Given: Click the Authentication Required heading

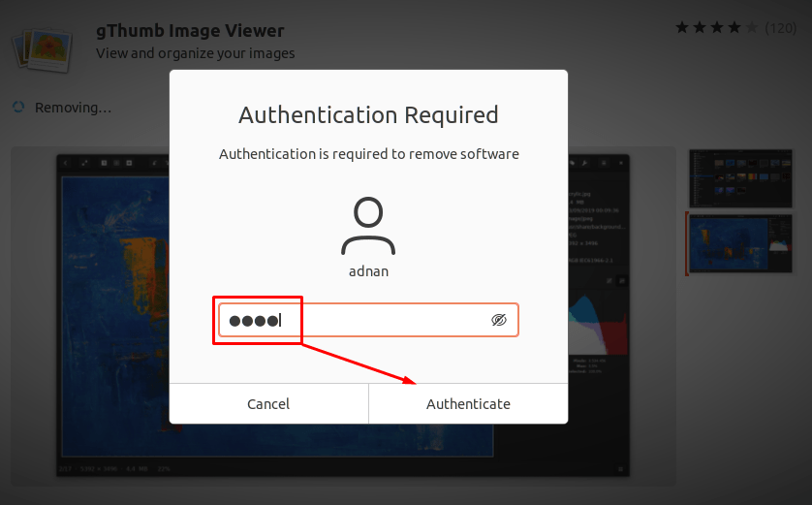Looking at the screenshot, I should pyautogui.click(x=368, y=115).
